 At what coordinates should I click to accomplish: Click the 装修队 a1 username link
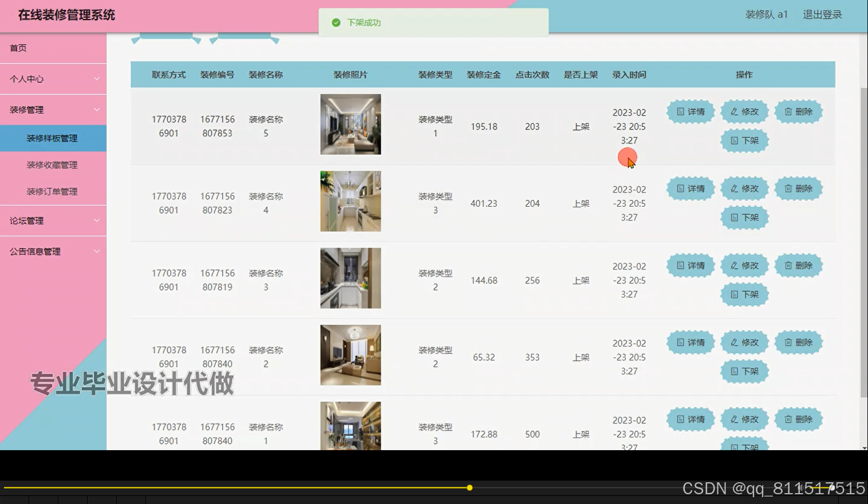click(766, 14)
